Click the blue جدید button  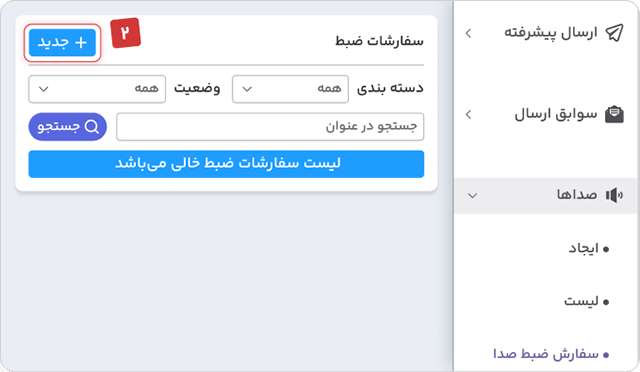[x=62, y=42]
